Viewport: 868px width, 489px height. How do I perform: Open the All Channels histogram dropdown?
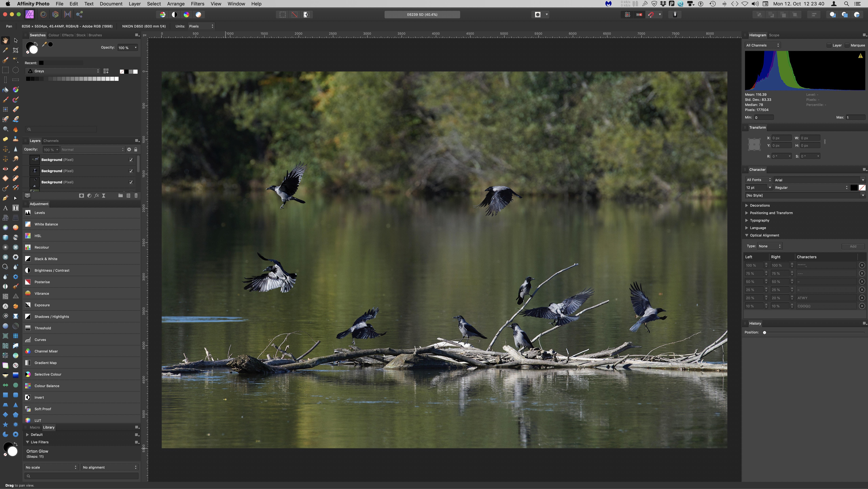763,45
